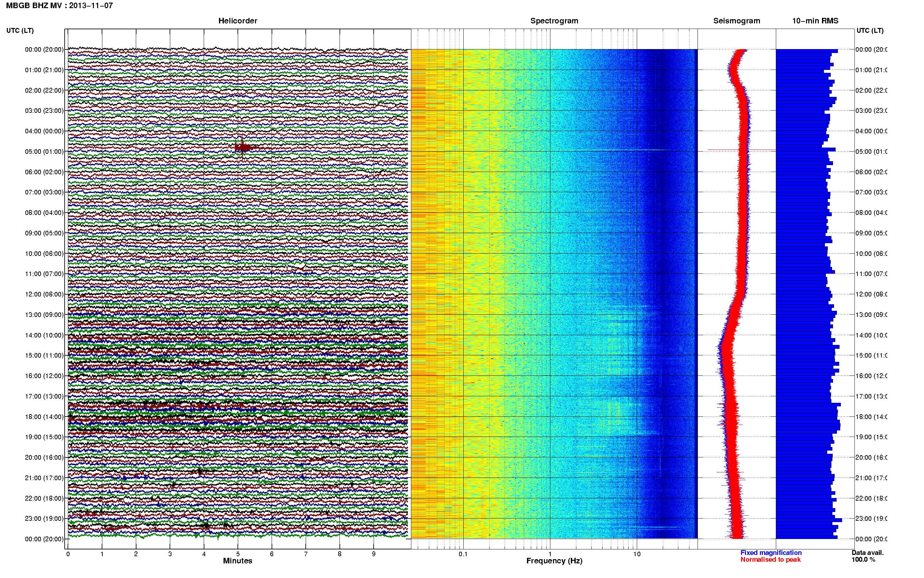Click the 0.1 frequency tick label
Screen dimensions: 924x578
(x=463, y=554)
